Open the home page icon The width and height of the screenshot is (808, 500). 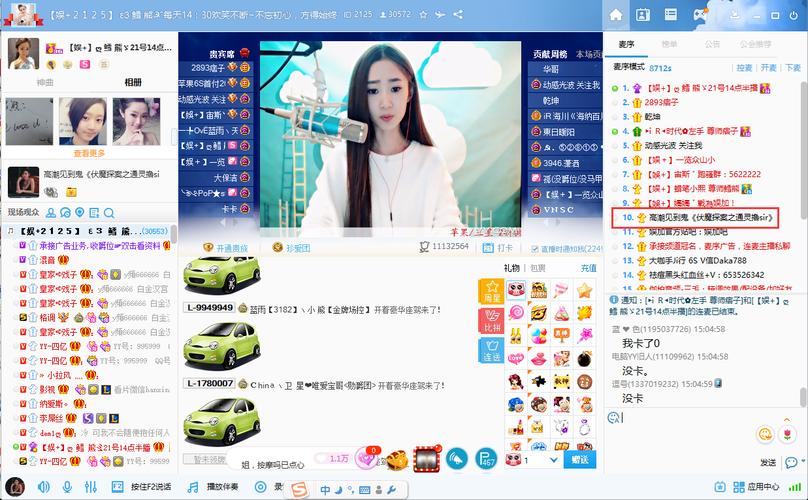(615, 15)
